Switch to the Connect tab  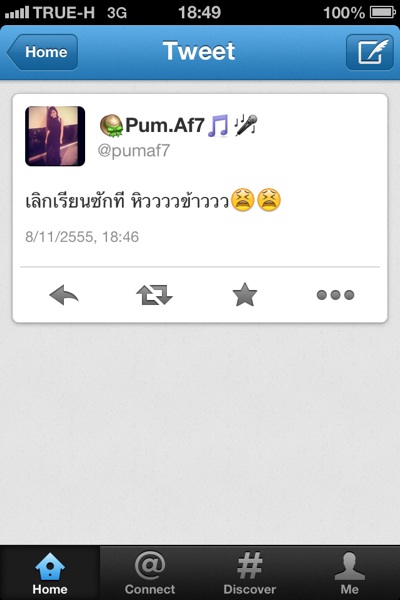coord(150,573)
